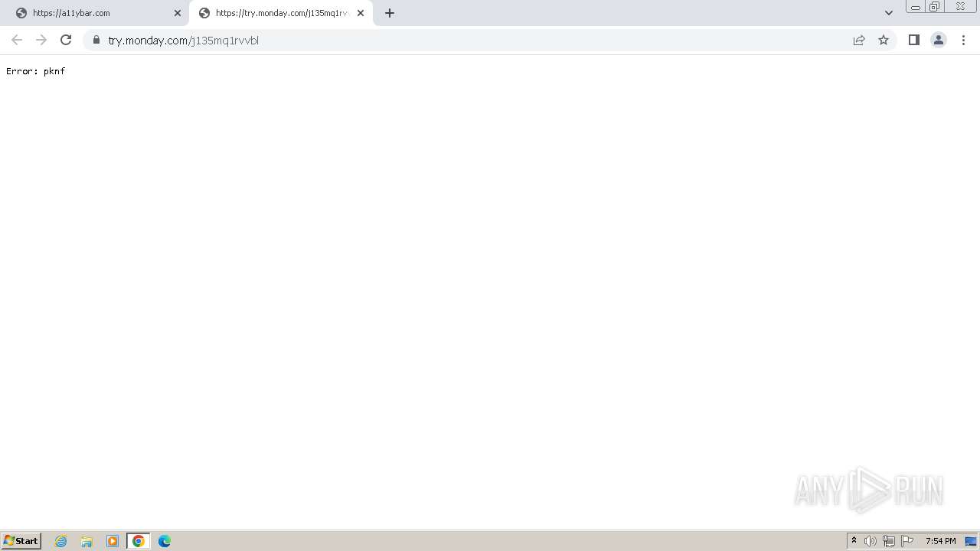Bookmark this page with the star icon
980x551 pixels.
[x=884, y=40]
